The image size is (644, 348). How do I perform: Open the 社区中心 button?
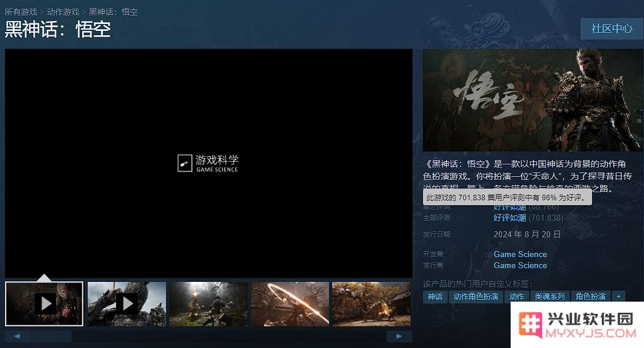click(x=611, y=28)
